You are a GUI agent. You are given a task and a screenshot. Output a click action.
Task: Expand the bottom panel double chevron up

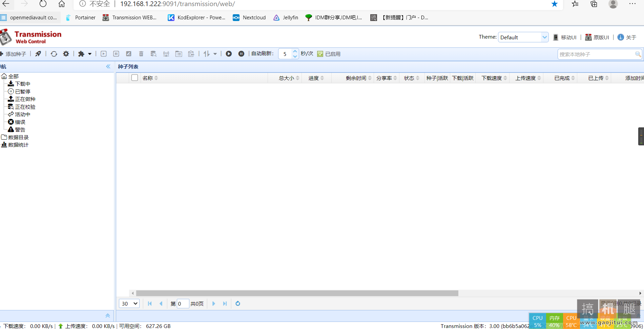108,315
